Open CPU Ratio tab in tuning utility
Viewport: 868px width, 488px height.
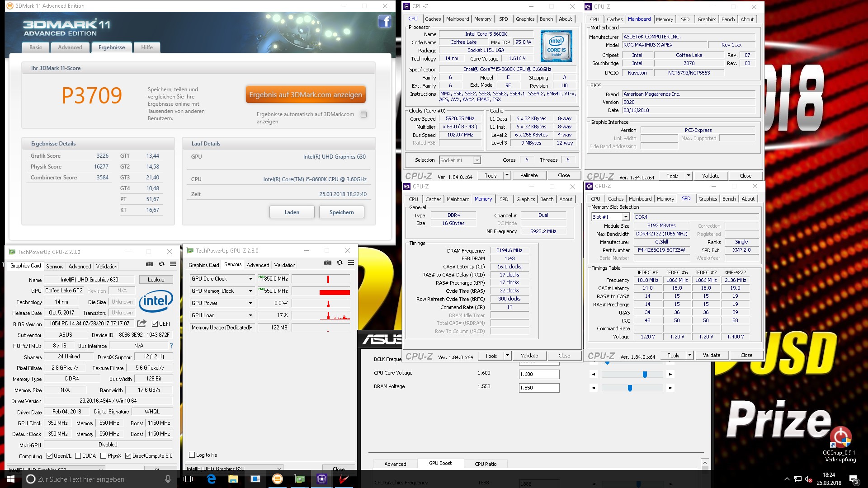pyautogui.click(x=486, y=464)
